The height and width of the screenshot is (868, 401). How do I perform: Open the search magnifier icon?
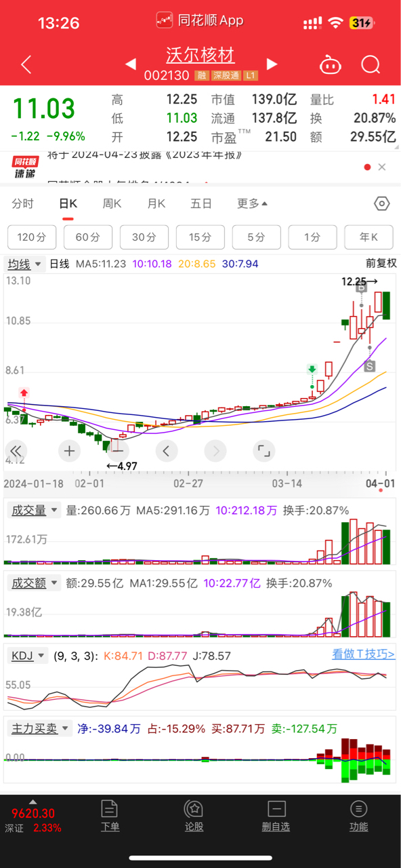[x=371, y=65]
